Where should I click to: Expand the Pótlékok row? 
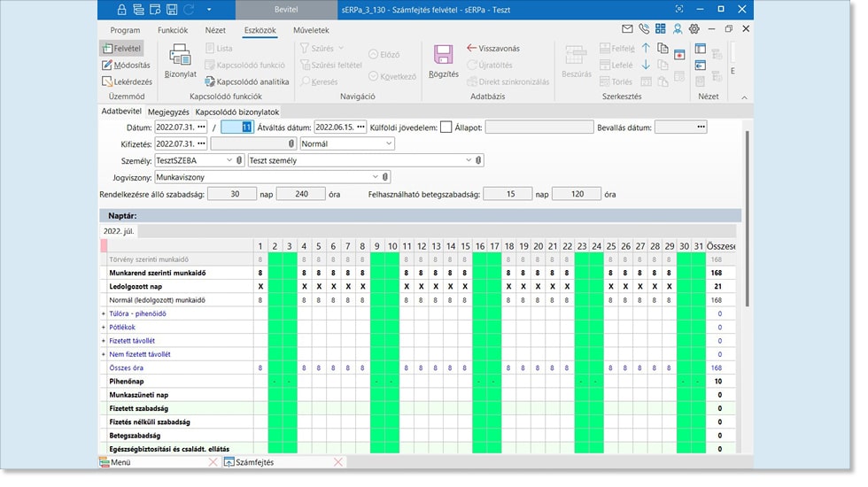pos(105,327)
